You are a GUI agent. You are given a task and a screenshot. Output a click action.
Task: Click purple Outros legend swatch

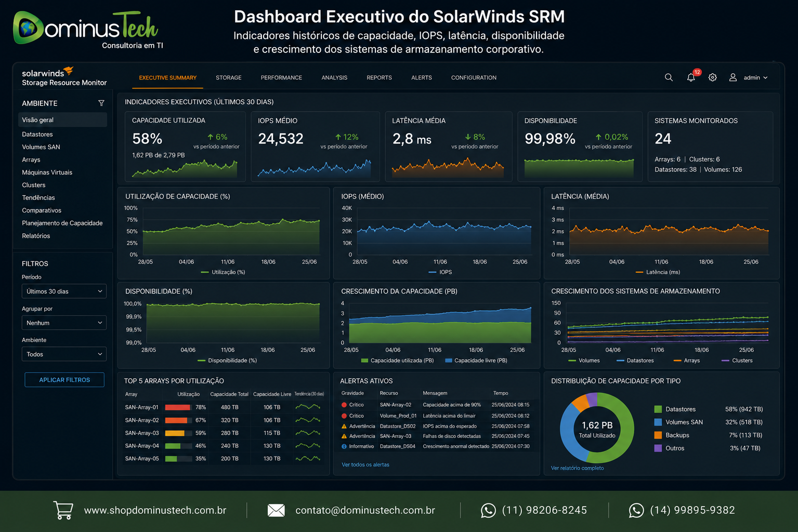[658, 448]
